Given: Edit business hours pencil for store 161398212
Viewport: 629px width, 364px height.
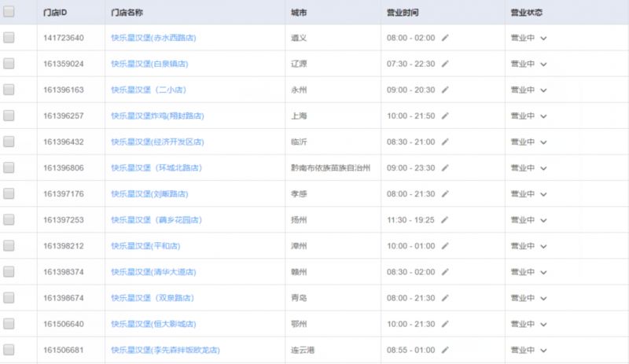Looking at the screenshot, I should (x=445, y=246).
